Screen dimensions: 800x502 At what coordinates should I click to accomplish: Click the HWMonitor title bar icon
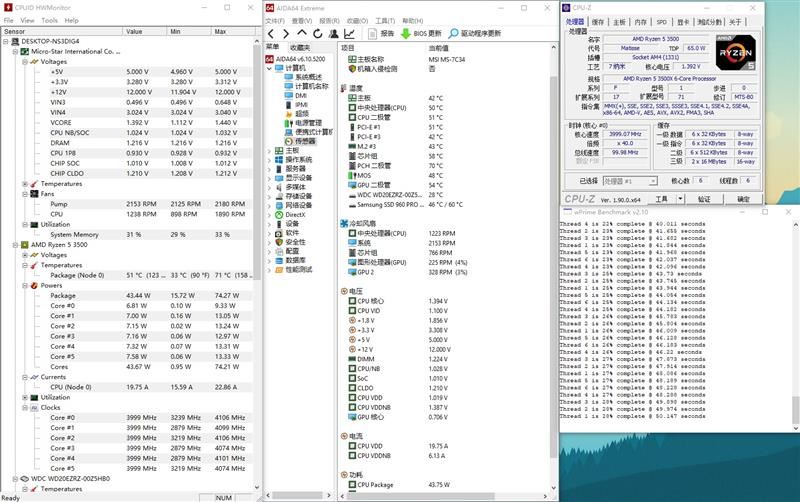pos(8,8)
